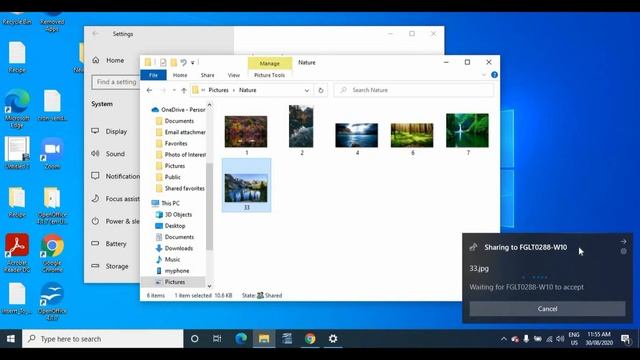Screen dimensions: 640x360
Task: Launch Google Chrome desktop shortcut
Action: click(x=52, y=252)
